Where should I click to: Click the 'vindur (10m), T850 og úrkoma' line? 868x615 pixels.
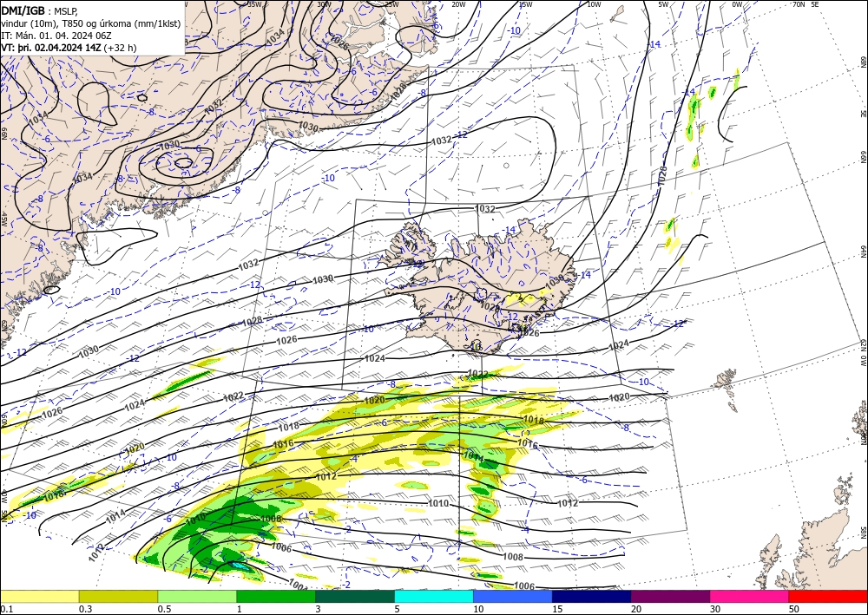pyautogui.click(x=91, y=23)
